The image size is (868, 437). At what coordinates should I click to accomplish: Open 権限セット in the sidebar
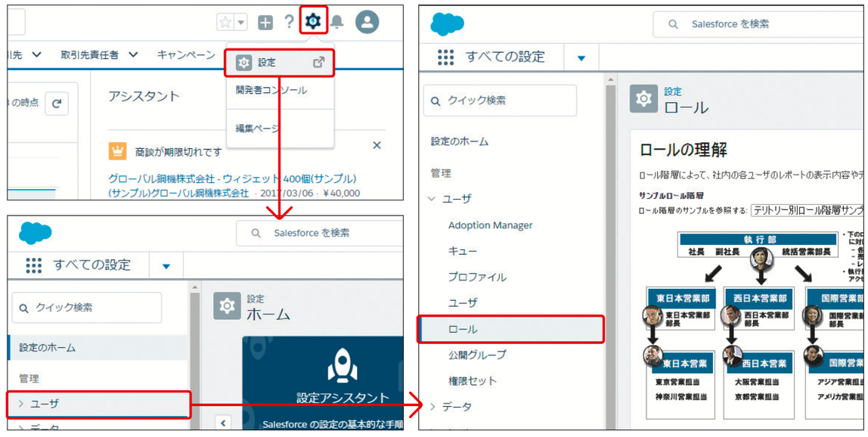pos(473,380)
